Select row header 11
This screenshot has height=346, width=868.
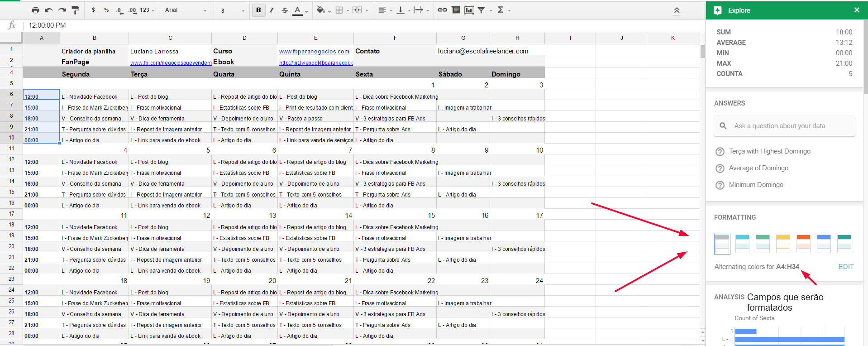coord(11,149)
